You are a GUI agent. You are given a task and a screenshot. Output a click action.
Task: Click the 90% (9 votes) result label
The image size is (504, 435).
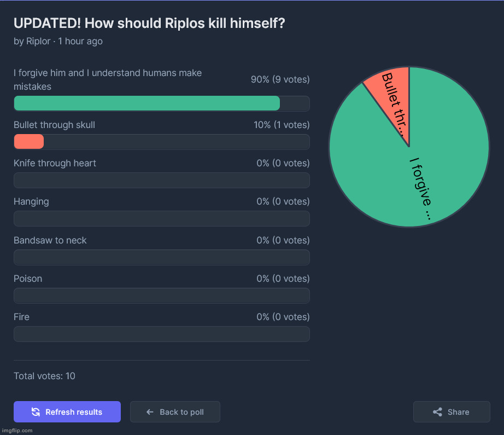(280, 79)
